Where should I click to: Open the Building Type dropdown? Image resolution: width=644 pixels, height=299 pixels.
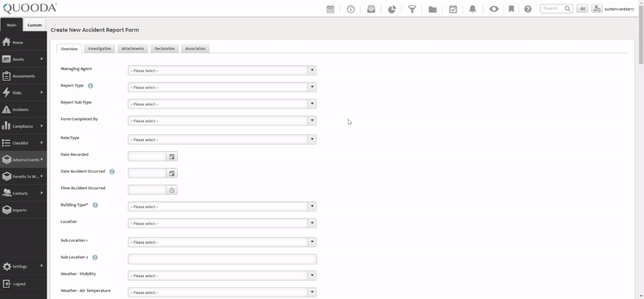point(222,207)
